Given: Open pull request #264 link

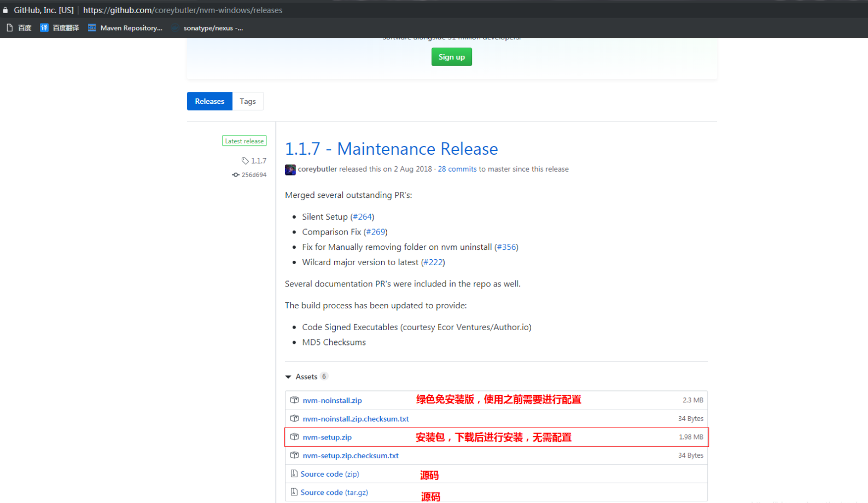Looking at the screenshot, I should point(362,217).
